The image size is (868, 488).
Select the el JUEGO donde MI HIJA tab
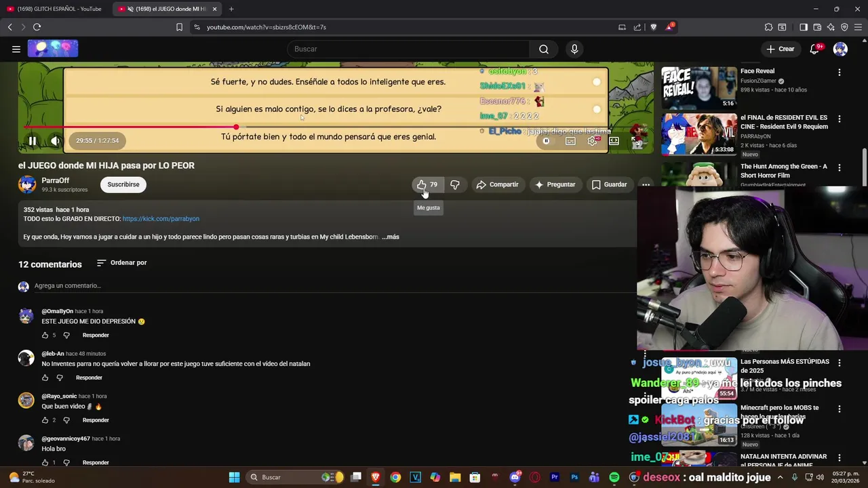tap(166, 9)
